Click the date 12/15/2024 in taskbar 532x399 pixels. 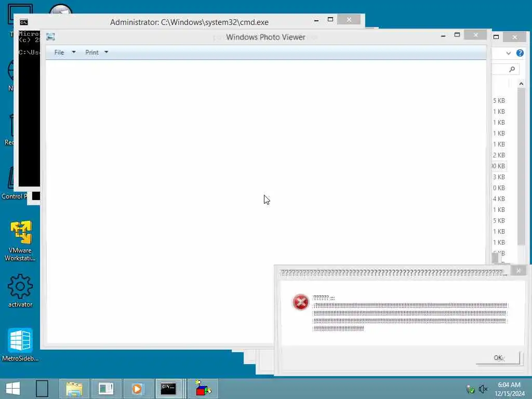(510, 394)
